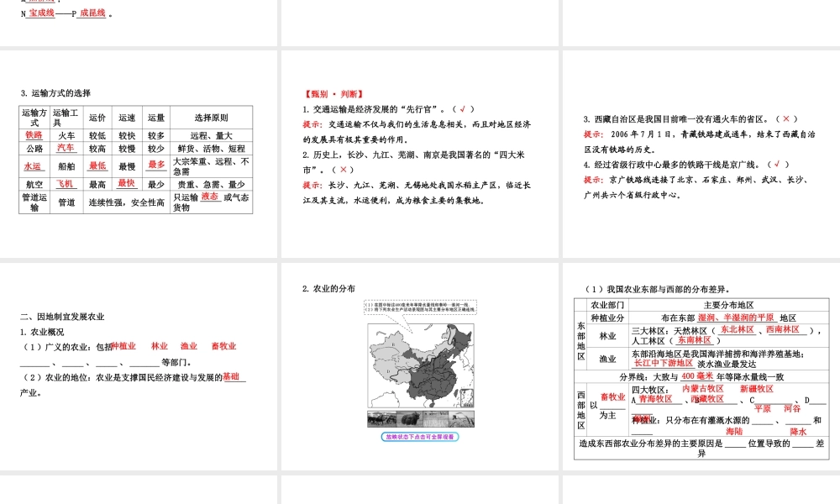840x504 pixels.
Task: Click the '公路' cell
Action: (34, 149)
